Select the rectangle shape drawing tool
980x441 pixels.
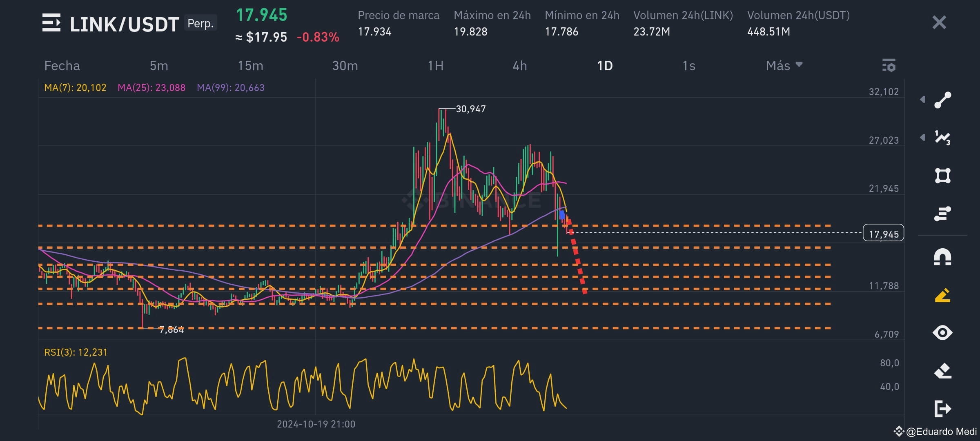942,176
